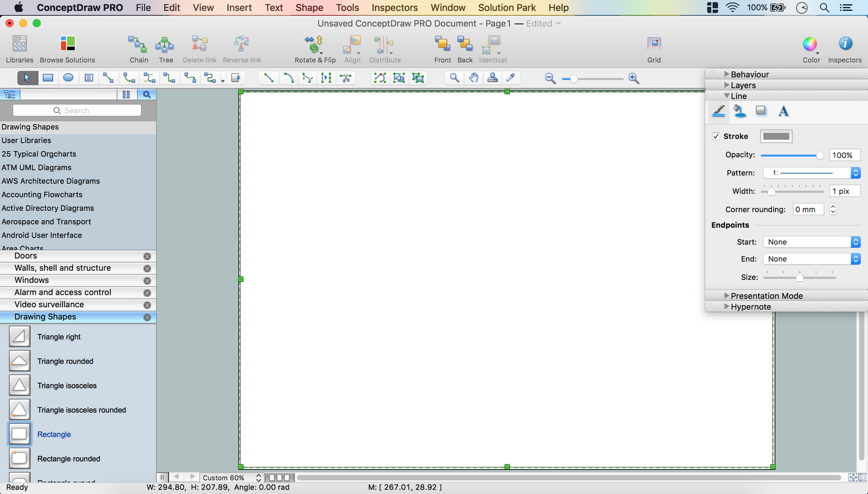Select the eyedropper tool
This screenshot has width=868, height=494.
[x=510, y=78]
